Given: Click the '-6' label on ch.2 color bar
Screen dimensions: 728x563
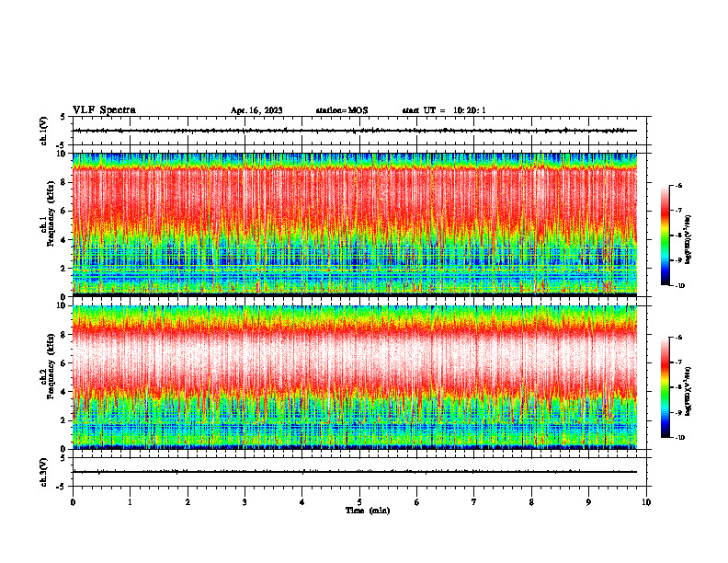Looking at the screenshot, I should [x=678, y=338].
